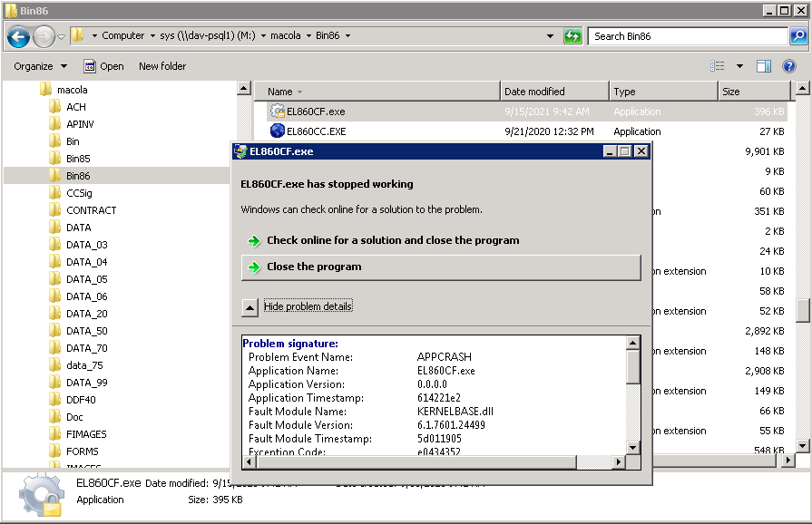The width and height of the screenshot is (812, 524).
Task: Click the Search magnifier icon
Action: click(798, 36)
